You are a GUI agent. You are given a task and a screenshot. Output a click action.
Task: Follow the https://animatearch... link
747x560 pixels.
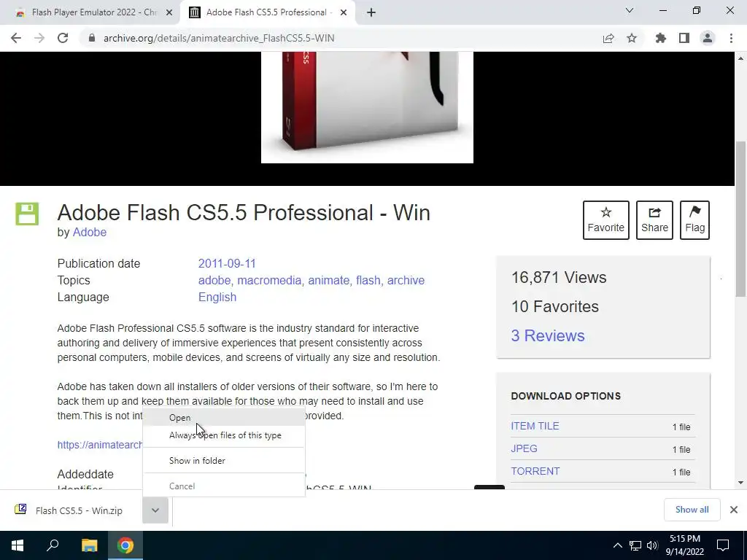click(x=99, y=445)
